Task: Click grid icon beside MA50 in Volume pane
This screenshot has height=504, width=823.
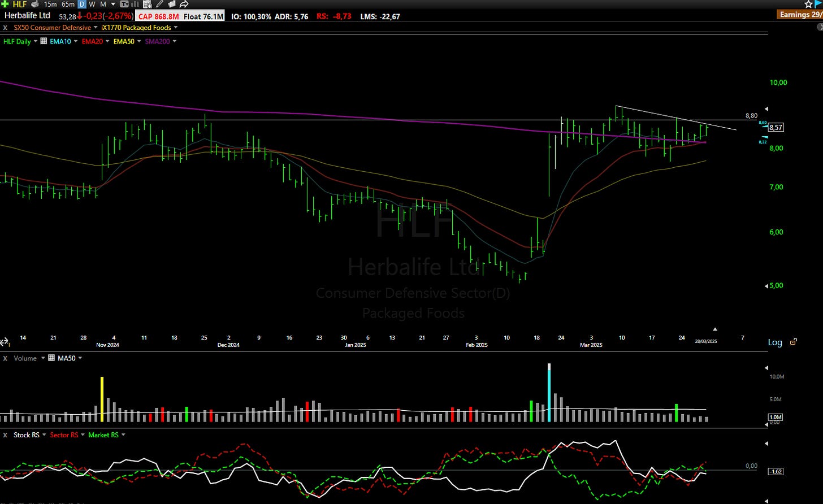Action: tap(52, 358)
